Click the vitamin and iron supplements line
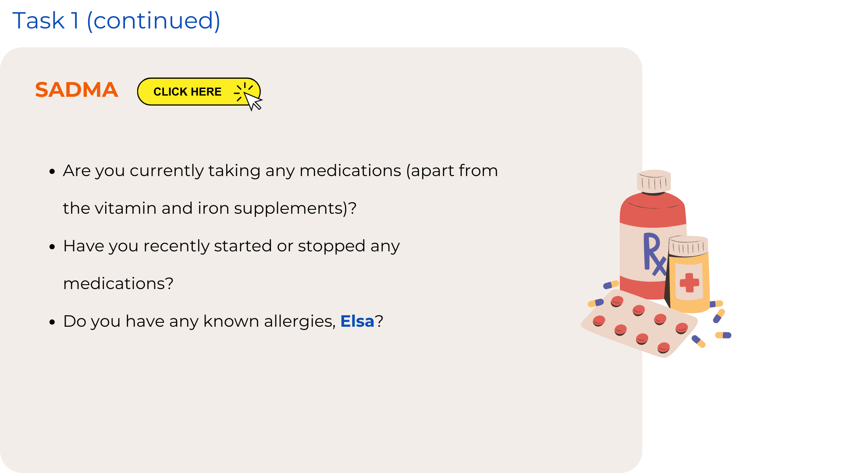 210,208
